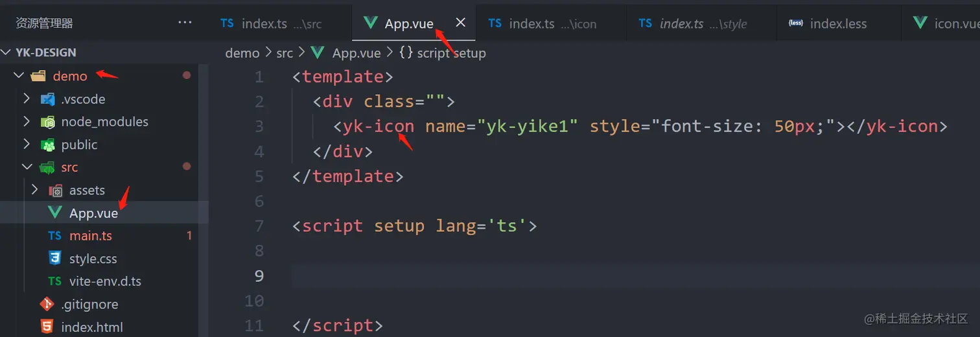Click the opening yk-icon tag name
Image resolution: width=980 pixels, height=337 pixels.
(x=379, y=126)
